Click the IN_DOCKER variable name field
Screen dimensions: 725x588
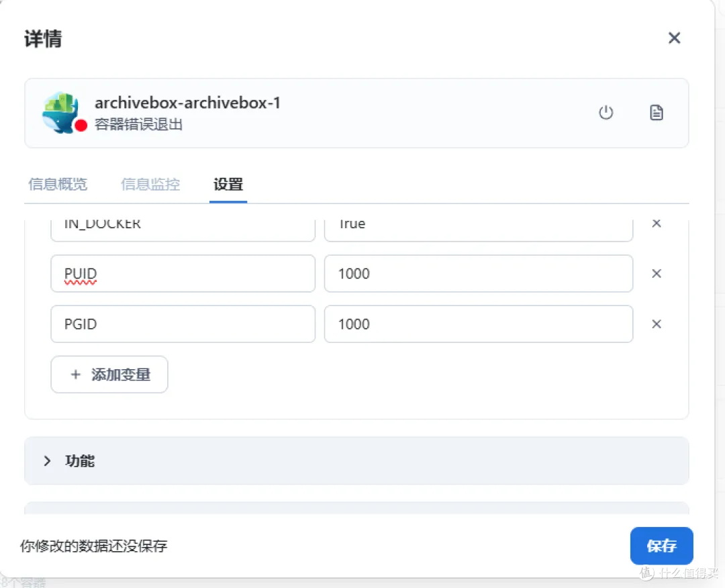pos(183,230)
